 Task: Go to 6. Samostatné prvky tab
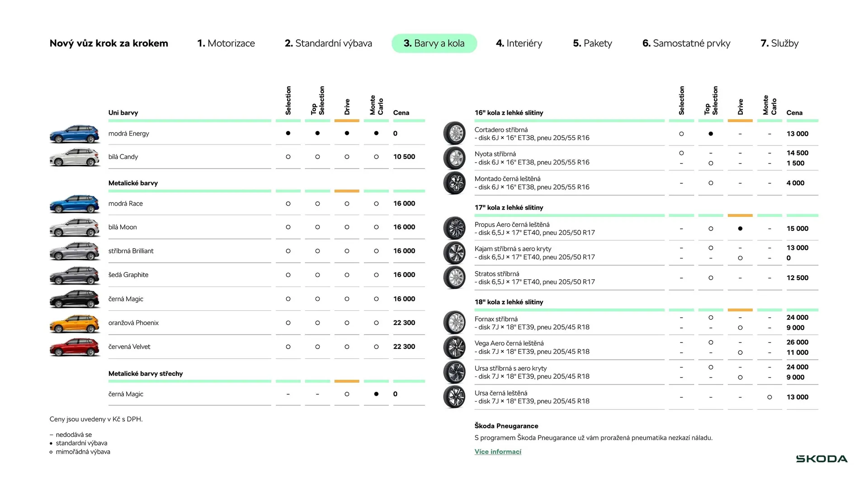[x=686, y=43]
